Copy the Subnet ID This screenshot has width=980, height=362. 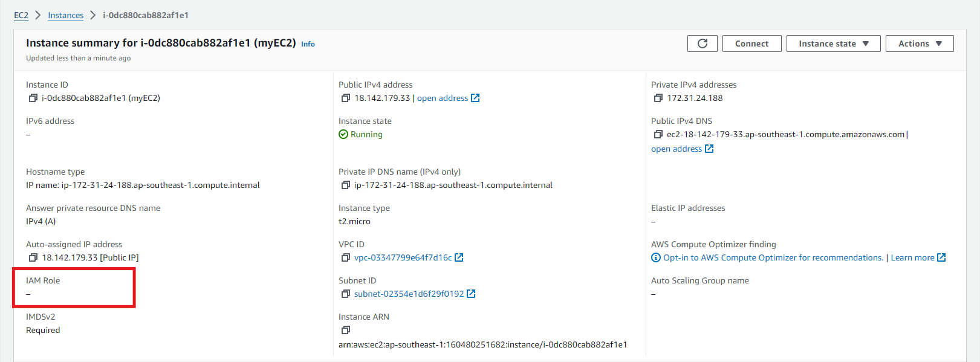click(346, 294)
